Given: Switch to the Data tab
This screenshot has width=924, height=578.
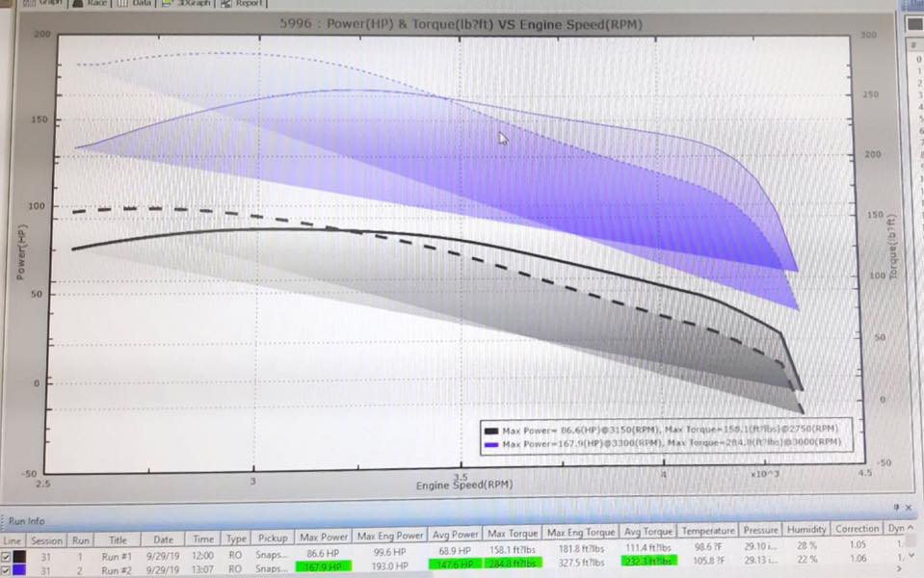Looking at the screenshot, I should pos(134,3).
